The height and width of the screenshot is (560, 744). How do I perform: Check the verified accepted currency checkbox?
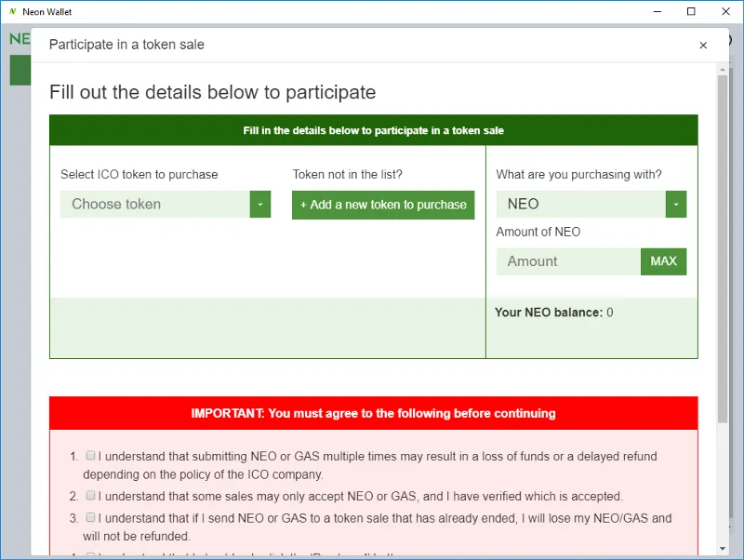[90, 496]
